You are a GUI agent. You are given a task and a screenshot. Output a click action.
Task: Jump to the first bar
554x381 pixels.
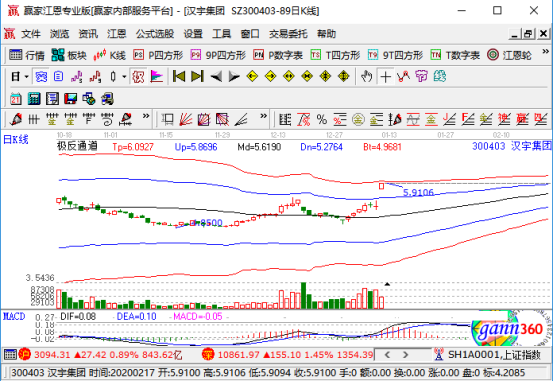click(179, 76)
